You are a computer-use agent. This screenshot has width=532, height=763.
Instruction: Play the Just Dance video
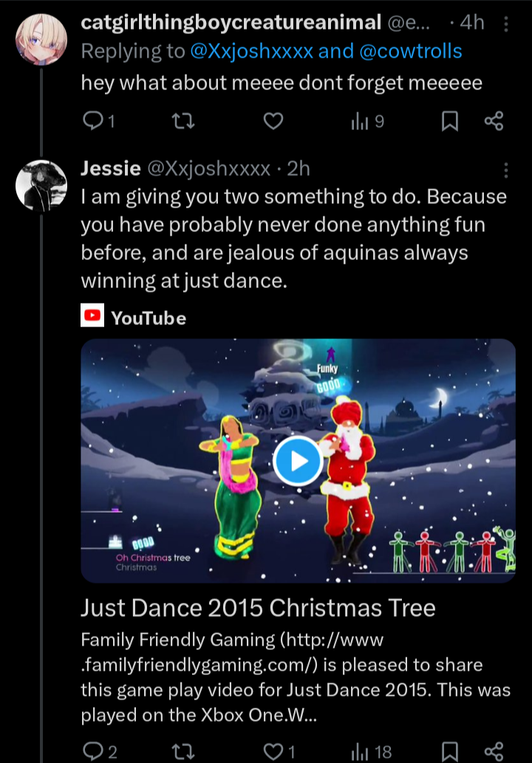(298, 461)
